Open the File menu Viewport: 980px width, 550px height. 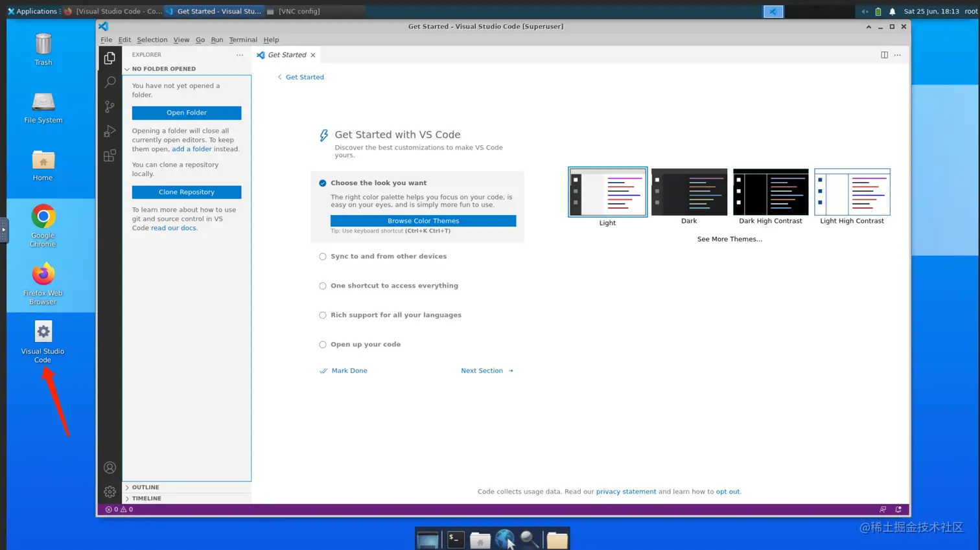pos(106,40)
